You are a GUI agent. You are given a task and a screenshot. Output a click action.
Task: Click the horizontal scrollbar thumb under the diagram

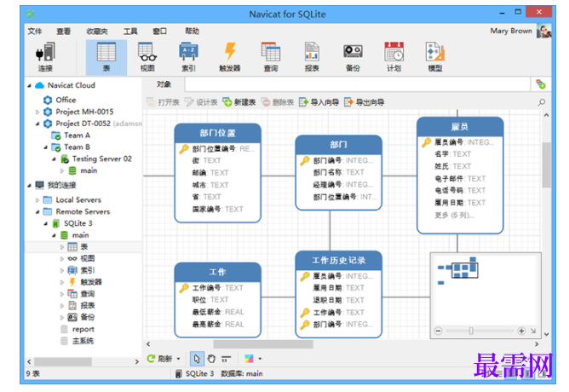coord(263,344)
